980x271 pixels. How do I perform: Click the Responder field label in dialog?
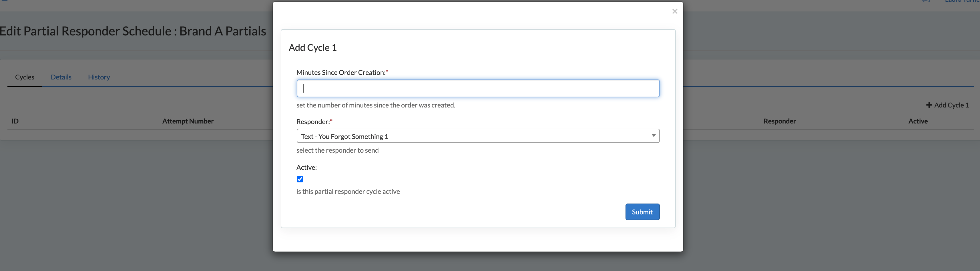coord(313,122)
